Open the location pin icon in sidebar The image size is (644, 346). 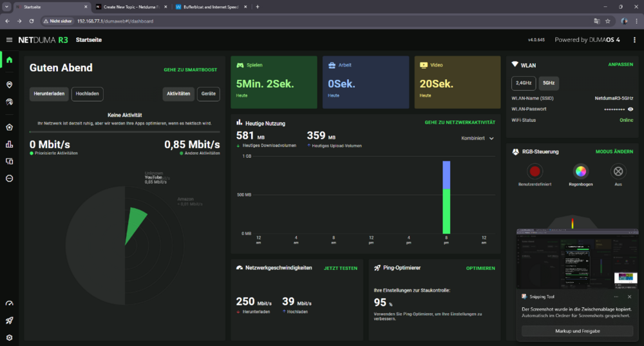point(9,84)
